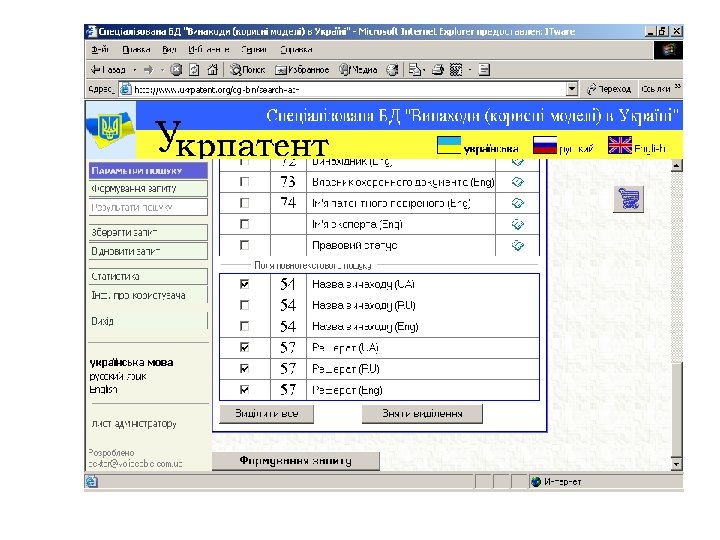
Task: Open the Mail icon dropdown arrow
Action: coord(424,70)
